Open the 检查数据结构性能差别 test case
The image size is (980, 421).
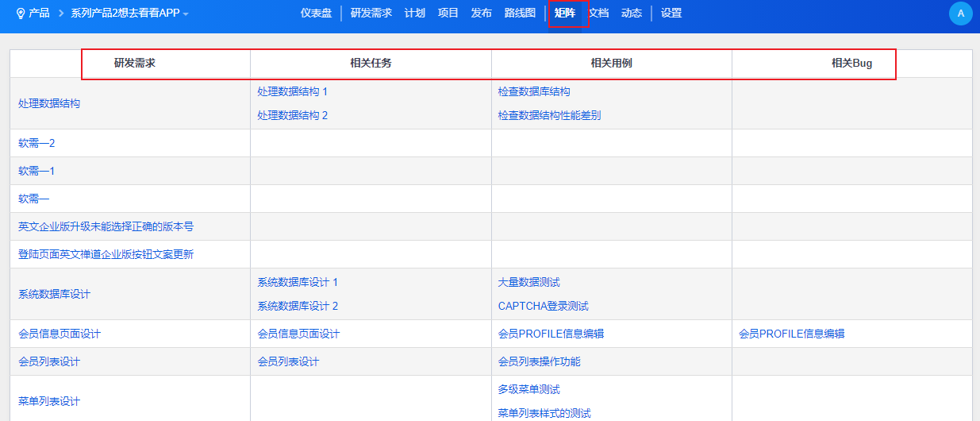(x=549, y=115)
